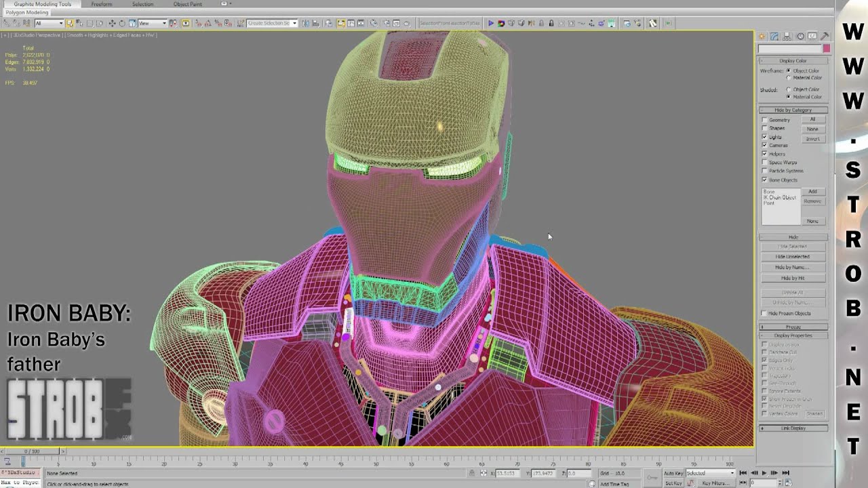
Task: Open the Modify command panel
Action: tap(774, 37)
